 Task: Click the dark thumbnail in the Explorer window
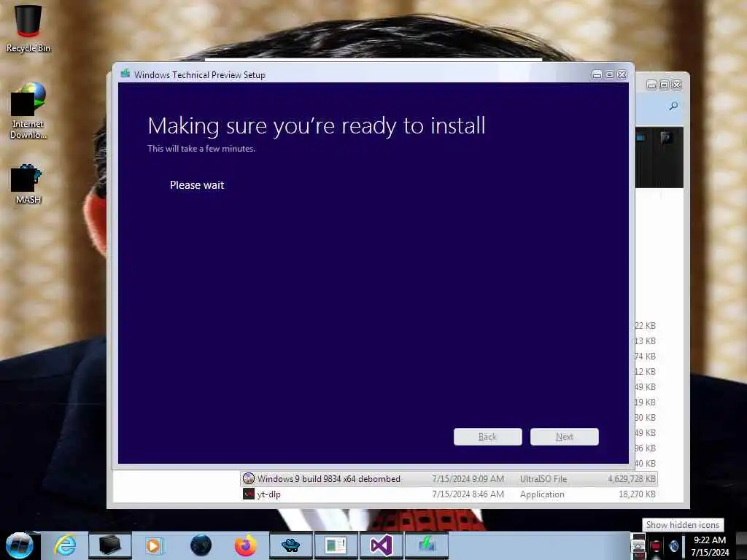tap(659, 157)
